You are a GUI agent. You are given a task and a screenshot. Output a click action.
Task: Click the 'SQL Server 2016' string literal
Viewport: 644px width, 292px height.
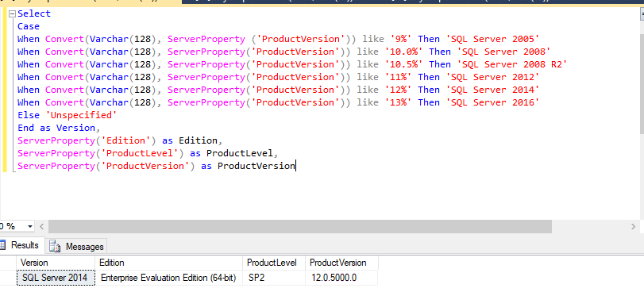tap(492, 102)
